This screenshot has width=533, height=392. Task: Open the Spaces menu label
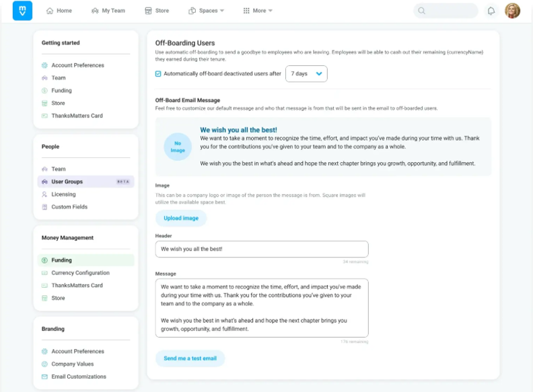coord(208,11)
